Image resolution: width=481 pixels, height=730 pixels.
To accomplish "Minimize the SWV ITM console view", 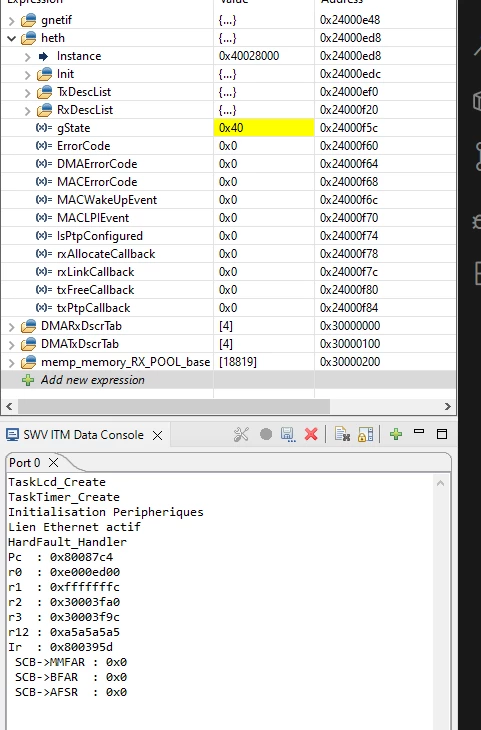I will click(419, 432).
